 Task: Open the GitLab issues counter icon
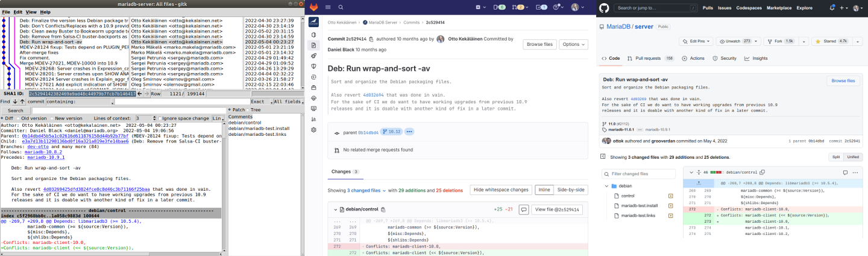(500, 7)
